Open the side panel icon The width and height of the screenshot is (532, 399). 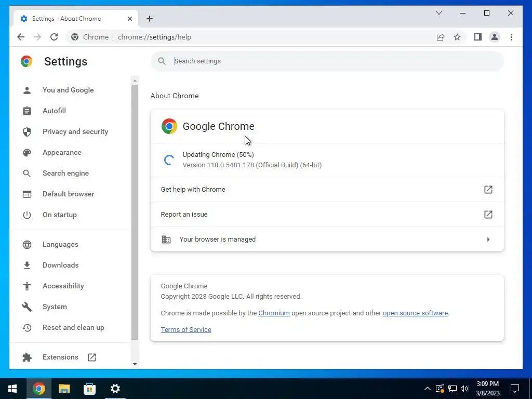tap(478, 37)
